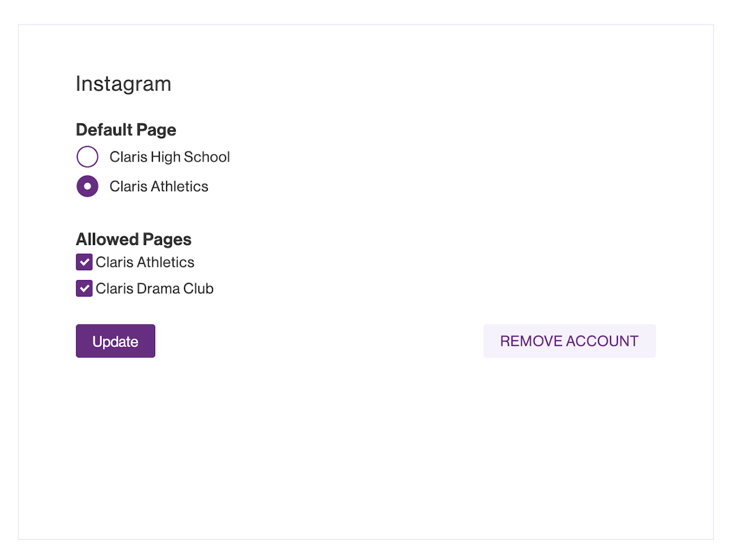Click the checkmark icon beside Claris Drama Club
733x560 pixels.
pyautogui.click(x=84, y=289)
